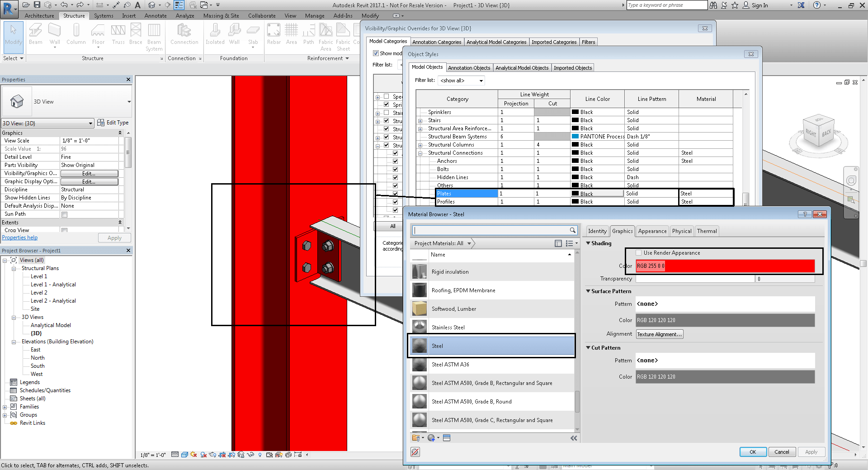Click the Reveal Constraints icon in view control bar
This screenshot has height=470, width=868.
pyautogui.click(x=298, y=455)
